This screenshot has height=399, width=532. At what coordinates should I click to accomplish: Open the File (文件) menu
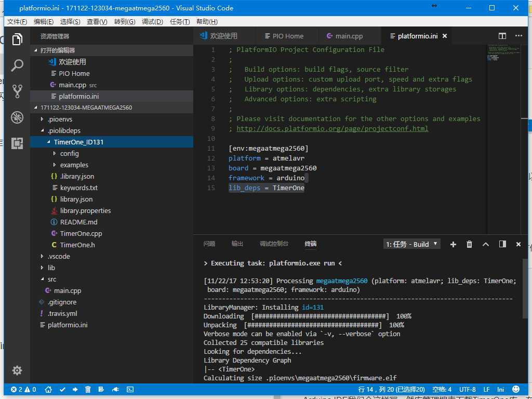click(17, 22)
